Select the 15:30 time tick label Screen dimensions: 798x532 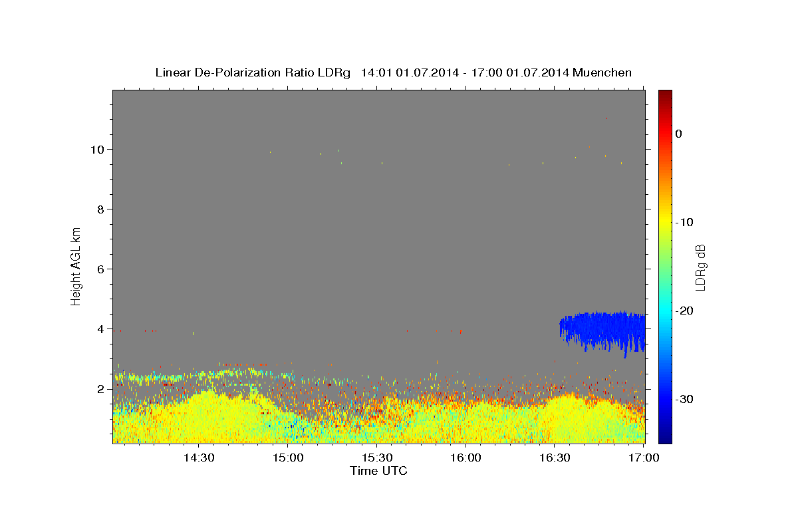click(377, 458)
